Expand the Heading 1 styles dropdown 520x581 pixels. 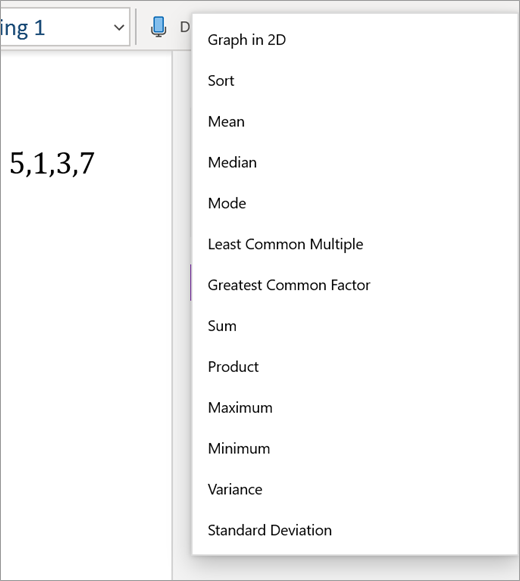pos(119,27)
